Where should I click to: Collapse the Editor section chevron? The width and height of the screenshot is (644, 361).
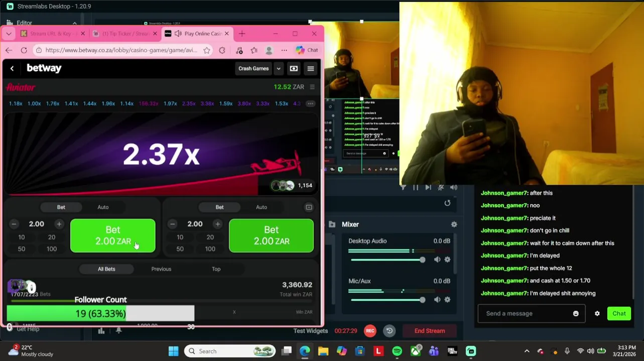tap(74, 23)
